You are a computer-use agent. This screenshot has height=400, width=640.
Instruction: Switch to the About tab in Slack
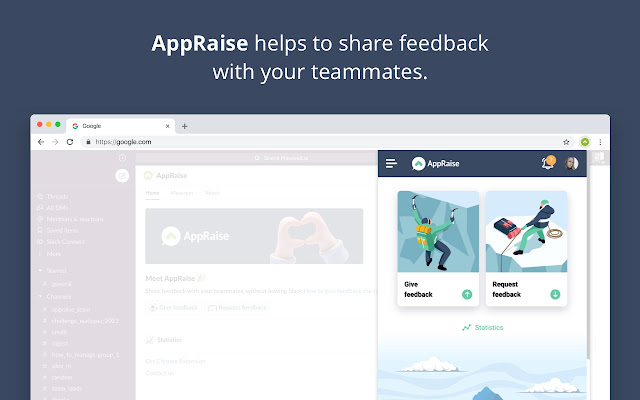(212, 193)
